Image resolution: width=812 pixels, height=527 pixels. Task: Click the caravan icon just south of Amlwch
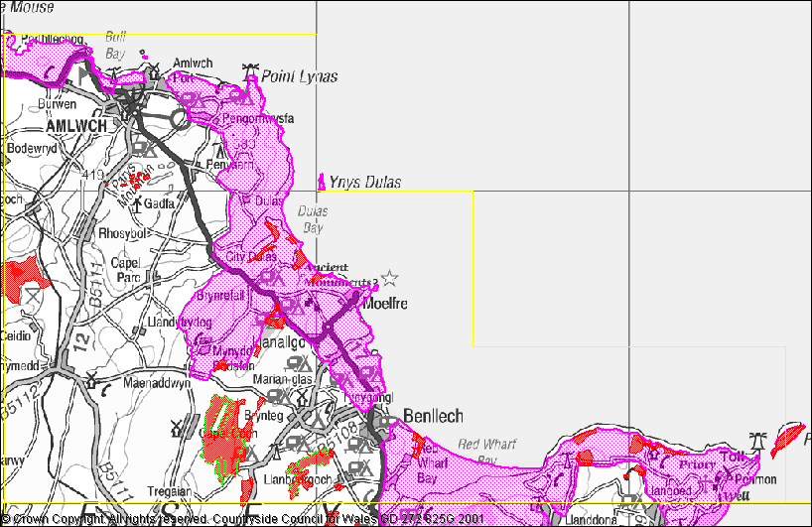(144, 148)
